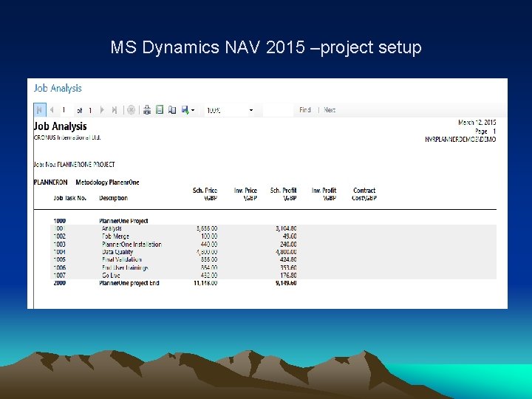Open export format dropdown arrow
Image resolution: width=532 pixels, height=399 pixels.
pyautogui.click(x=193, y=110)
